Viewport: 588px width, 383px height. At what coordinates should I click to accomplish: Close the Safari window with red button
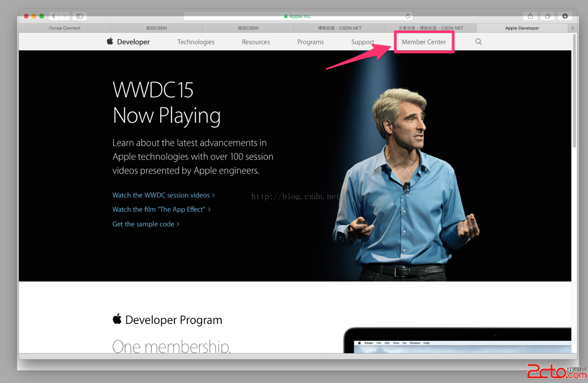26,16
